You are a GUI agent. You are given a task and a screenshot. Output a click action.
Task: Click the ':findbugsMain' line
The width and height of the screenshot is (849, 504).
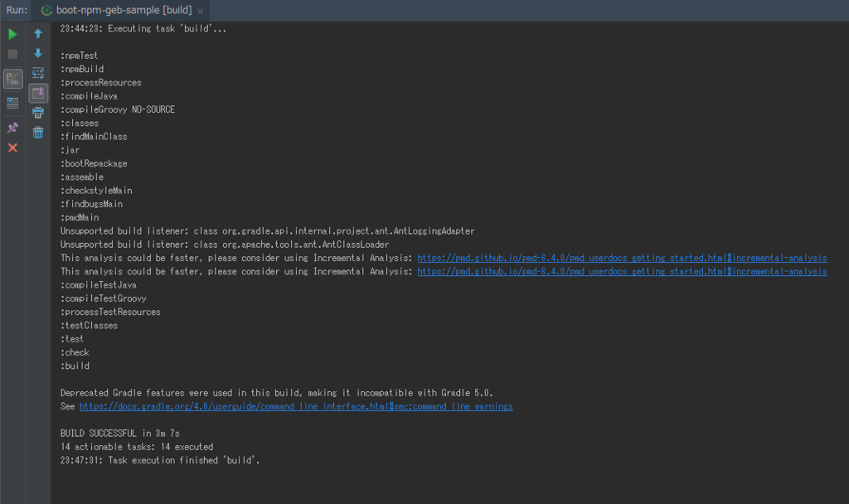(91, 204)
